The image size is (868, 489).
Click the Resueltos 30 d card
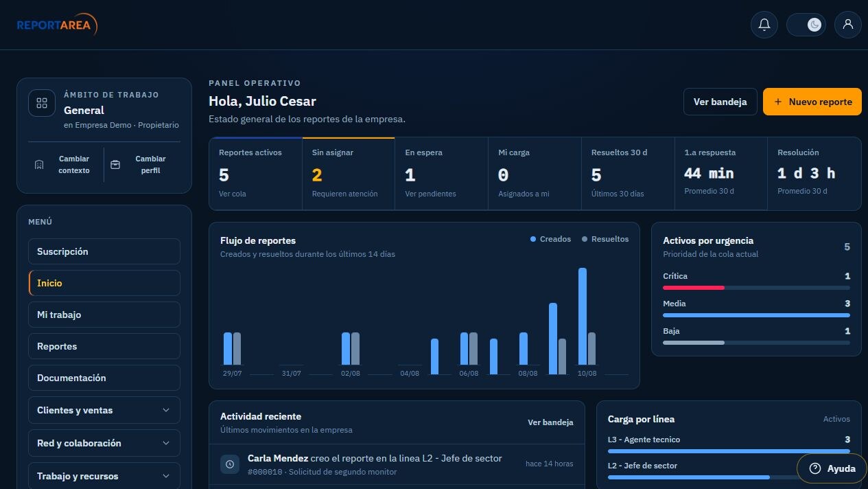[628, 174]
